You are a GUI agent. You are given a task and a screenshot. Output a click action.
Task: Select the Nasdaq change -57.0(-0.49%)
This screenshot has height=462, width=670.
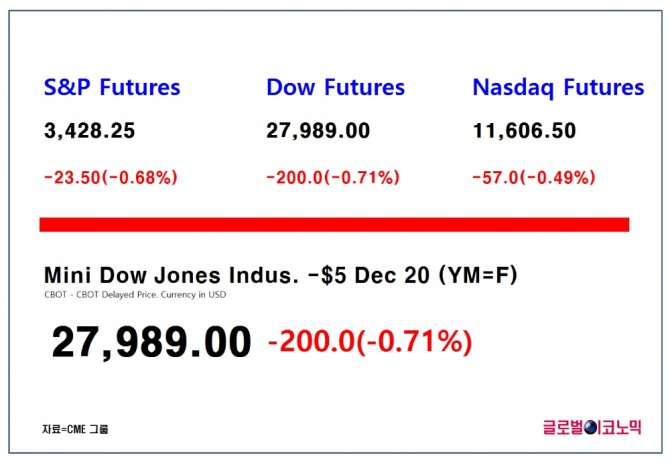coord(533,178)
